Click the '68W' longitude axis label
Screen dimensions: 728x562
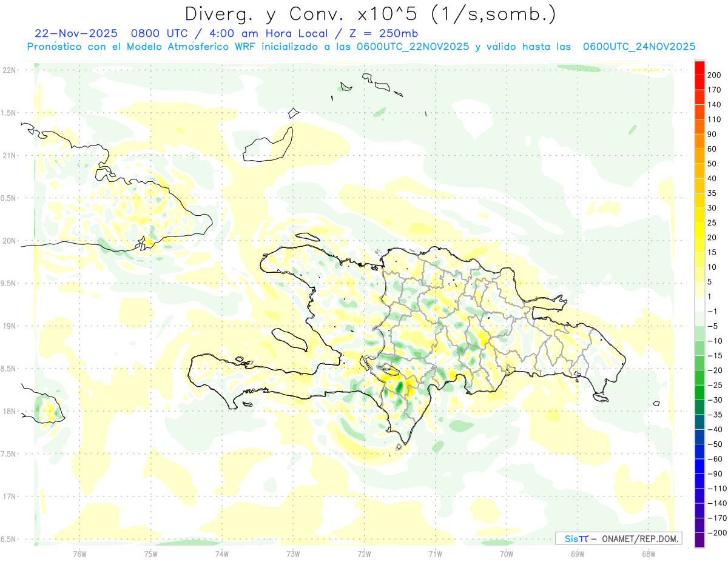coord(649,554)
